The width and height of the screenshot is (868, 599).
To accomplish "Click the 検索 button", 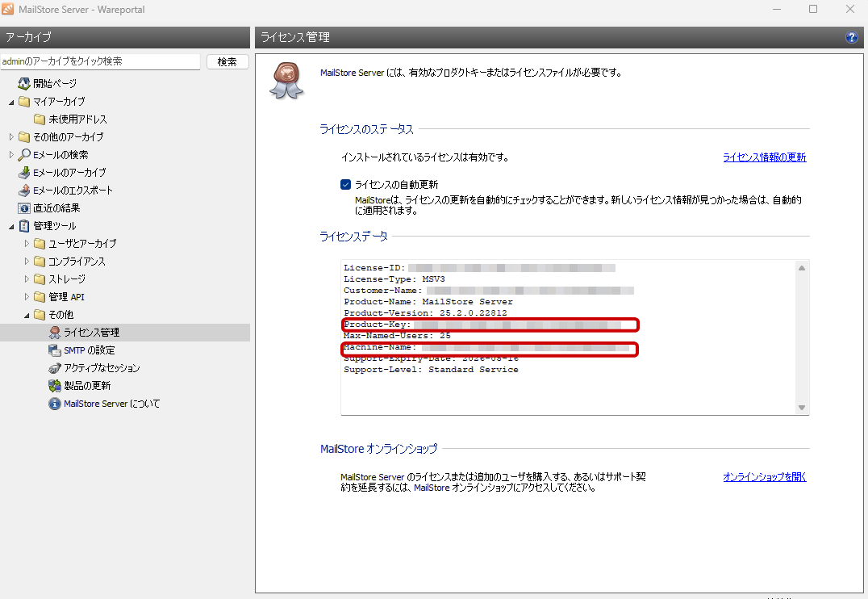I will pyautogui.click(x=227, y=61).
